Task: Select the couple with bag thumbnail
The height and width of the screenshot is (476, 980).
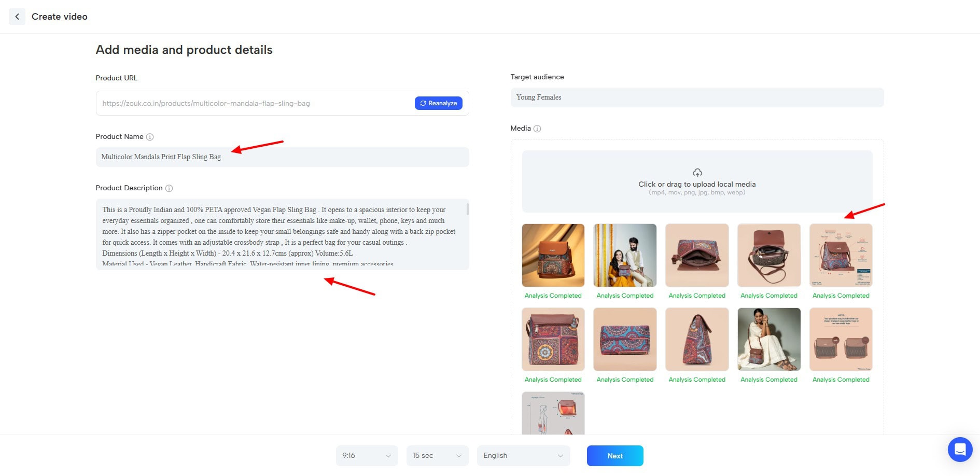Action: (625, 255)
